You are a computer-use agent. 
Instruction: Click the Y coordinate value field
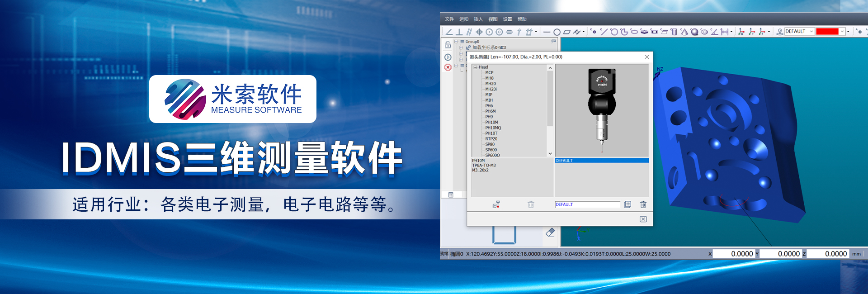780,254
